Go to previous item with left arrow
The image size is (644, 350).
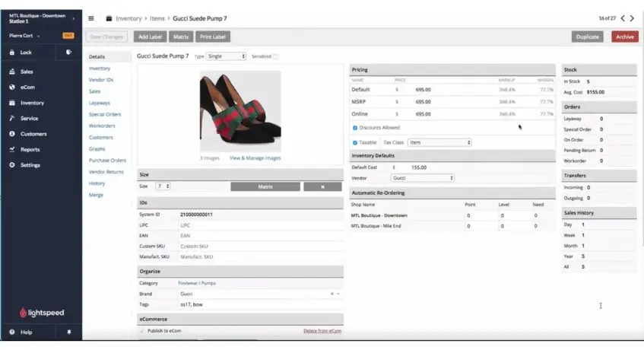click(623, 18)
